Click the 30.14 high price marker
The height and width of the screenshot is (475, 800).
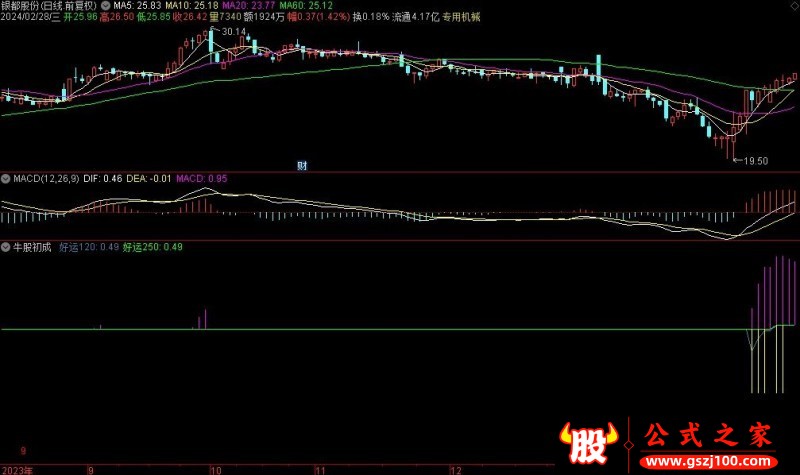(232, 32)
